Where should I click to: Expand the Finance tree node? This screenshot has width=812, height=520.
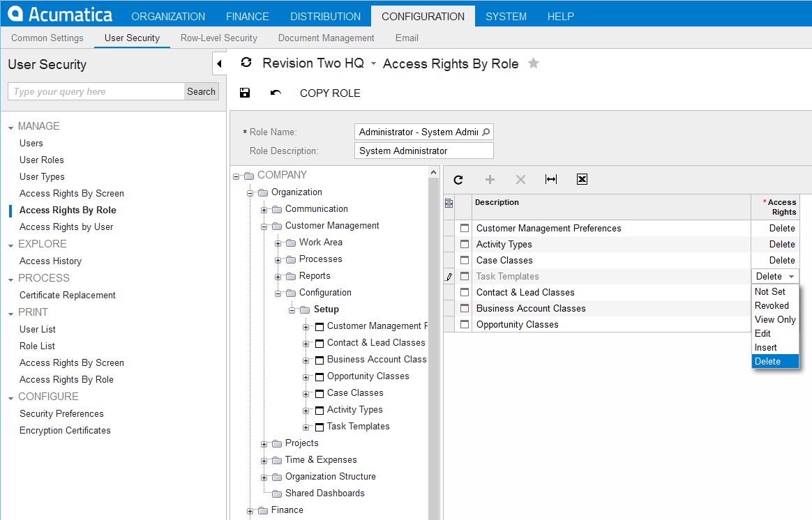coord(250,511)
